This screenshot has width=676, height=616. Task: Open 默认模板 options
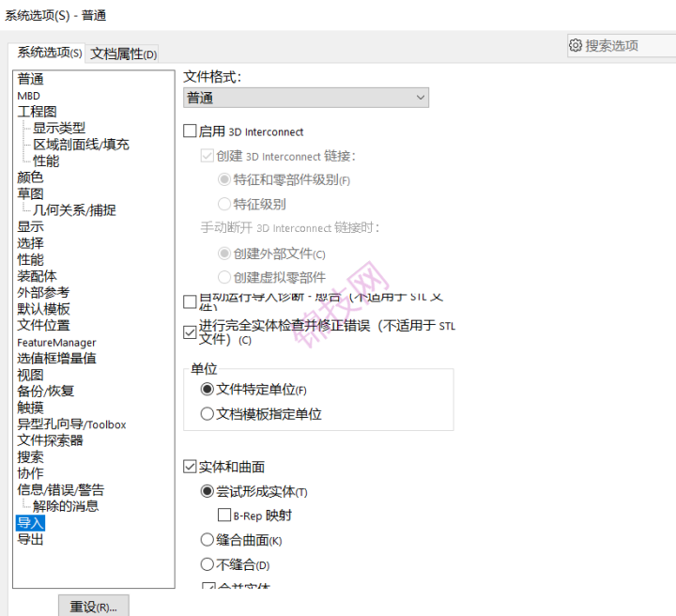(x=43, y=309)
